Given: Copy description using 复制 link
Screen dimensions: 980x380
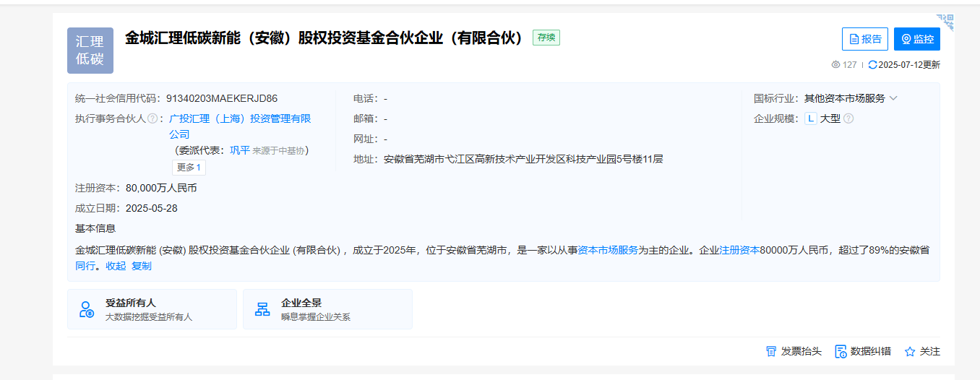Looking at the screenshot, I should point(142,266).
